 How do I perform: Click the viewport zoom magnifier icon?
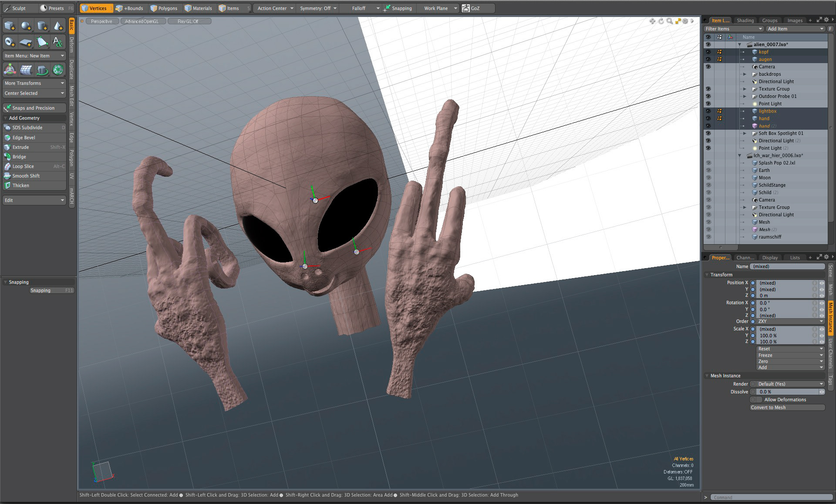point(669,21)
